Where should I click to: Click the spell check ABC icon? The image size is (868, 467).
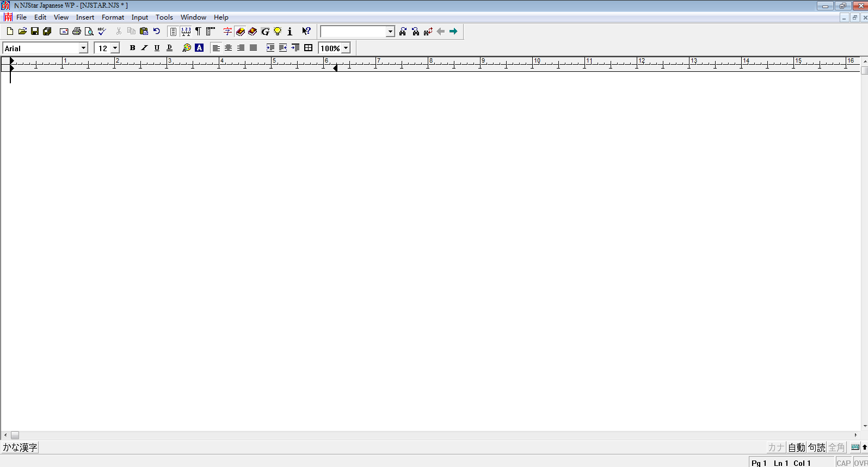[x=102, y=32]
